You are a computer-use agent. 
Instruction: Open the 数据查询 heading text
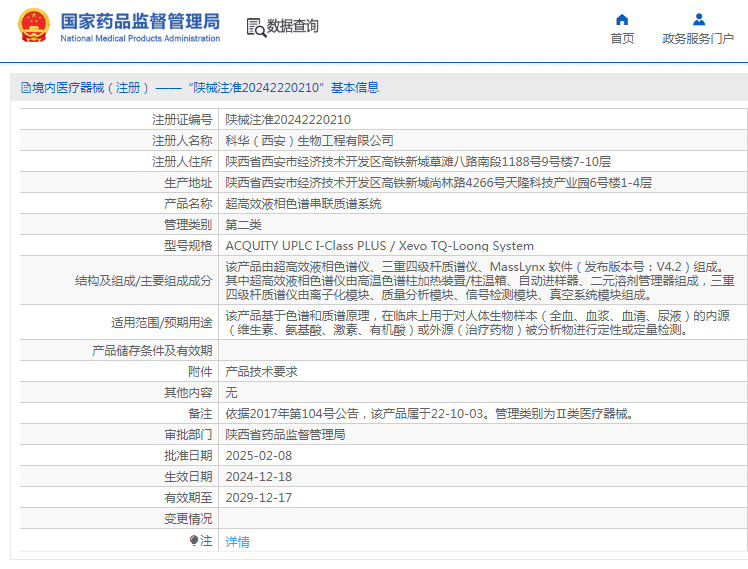point(292,26)
